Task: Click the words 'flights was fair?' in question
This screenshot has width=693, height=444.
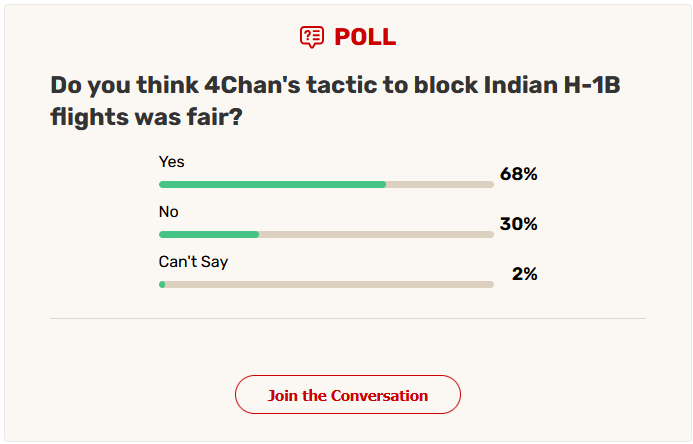Action: click(146, 117)
